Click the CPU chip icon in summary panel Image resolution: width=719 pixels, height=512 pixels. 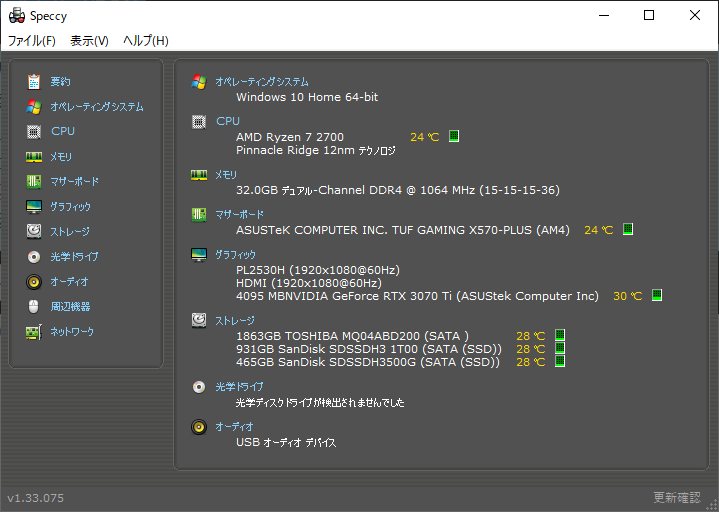[x=199, y=121]
